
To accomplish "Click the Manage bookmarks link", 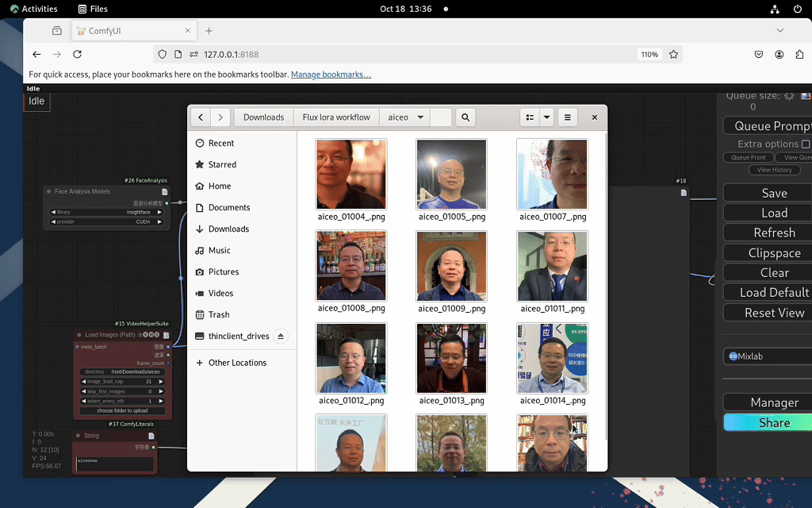I will [331, 75].
